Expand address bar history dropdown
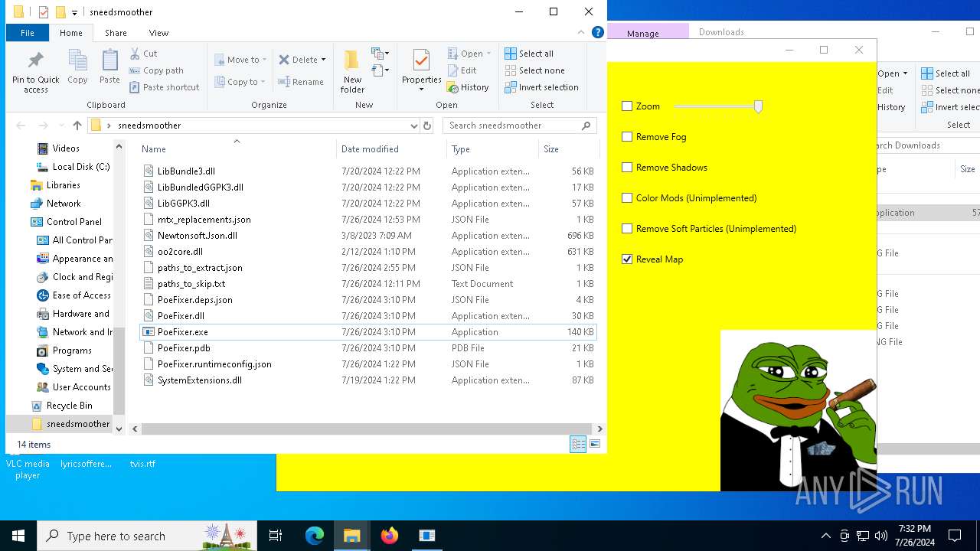Image resolution: width=980 pixels, height=551 pixels. (x=414, y=126)
